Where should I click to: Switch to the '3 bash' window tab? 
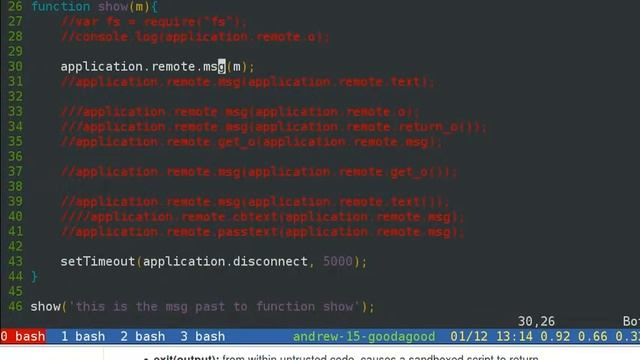(203, 336)
